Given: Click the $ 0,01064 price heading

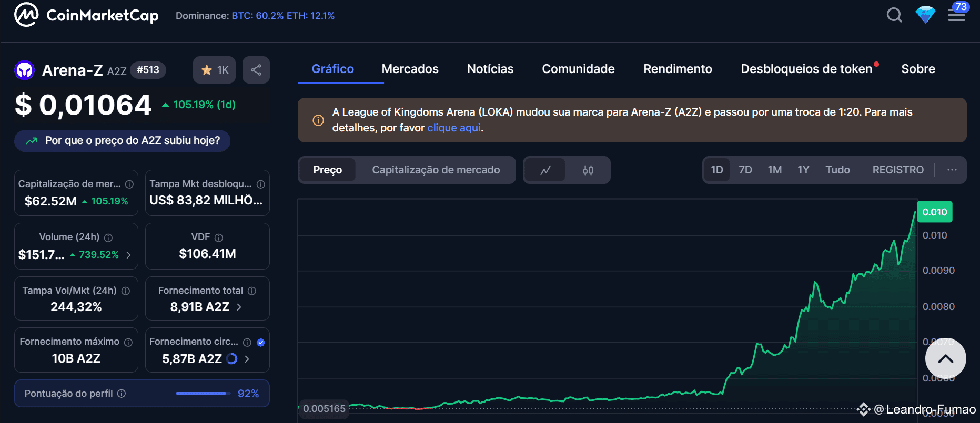Looking at the screenshot, I should pyautogui.click(x=83, y=105).
